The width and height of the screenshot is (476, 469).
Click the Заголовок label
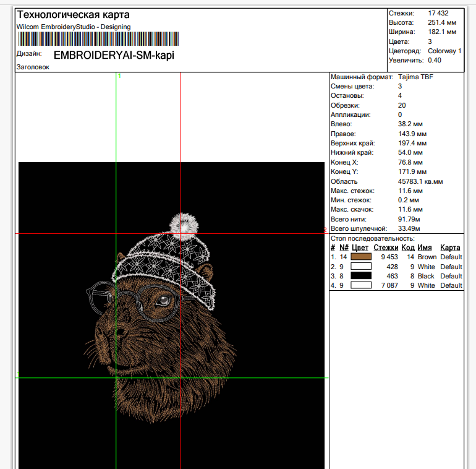[x=33, y=67]
